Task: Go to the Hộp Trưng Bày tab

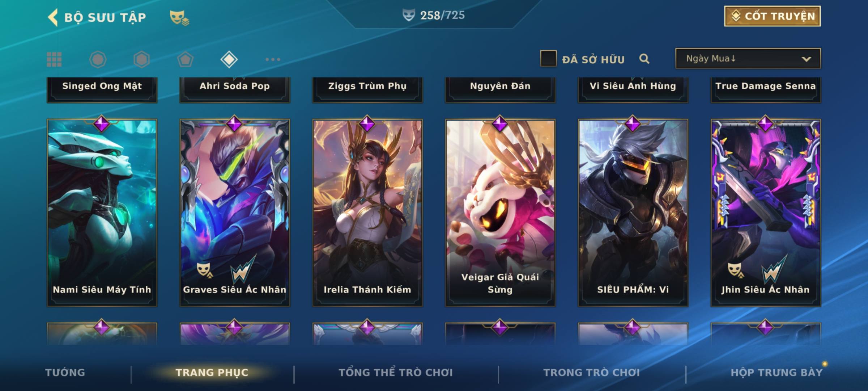Action: pyautogui.click(x=776, y=373)
